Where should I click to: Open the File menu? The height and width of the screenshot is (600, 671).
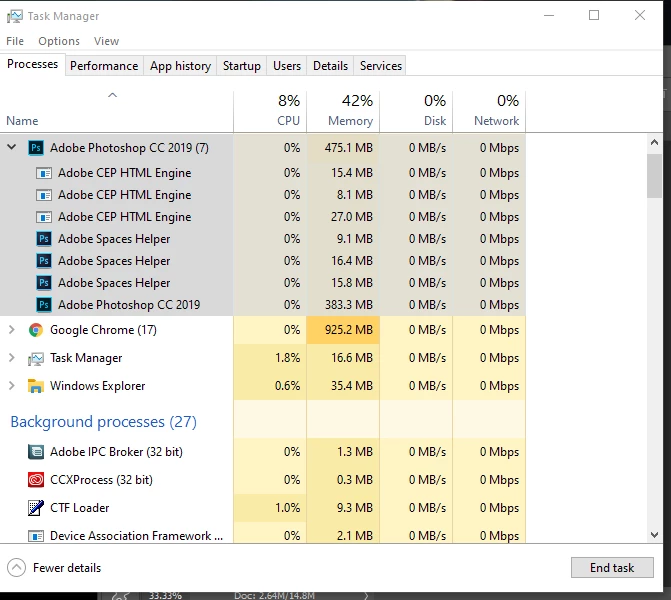[15, 41]
